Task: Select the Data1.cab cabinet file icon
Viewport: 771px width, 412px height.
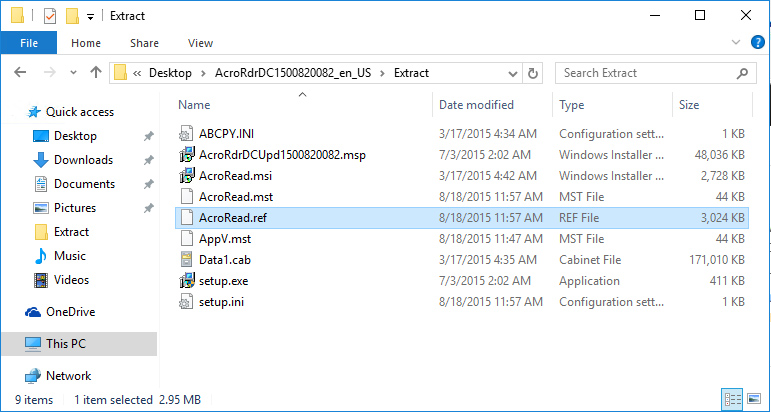Action: [186, 258]
